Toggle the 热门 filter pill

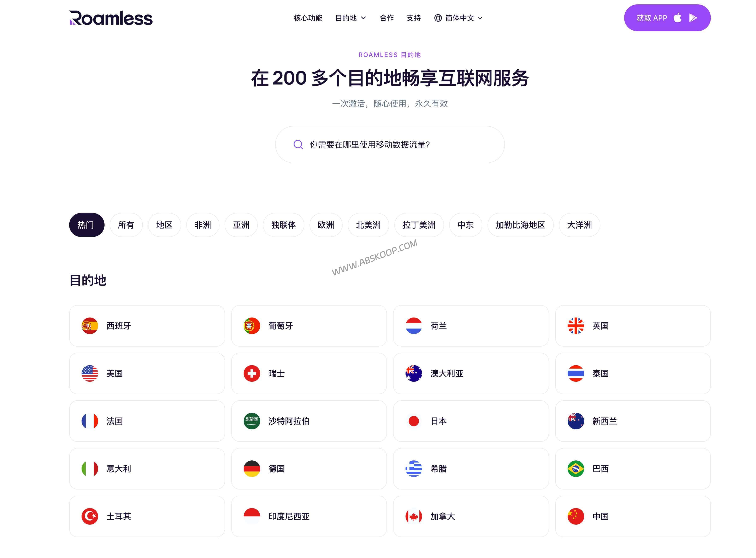(x=86, y=225)
